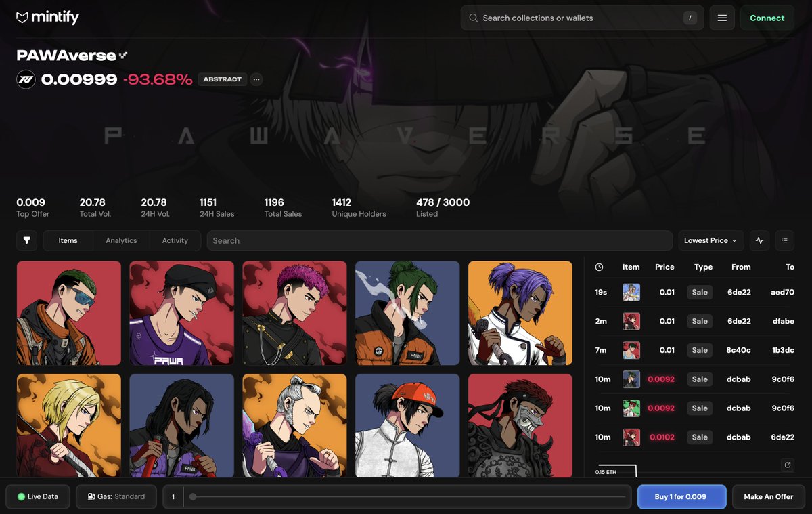This screenshot has height=514, width=812.
Task: Open NFT with demon mask
Action: click(x=520, y=425)
